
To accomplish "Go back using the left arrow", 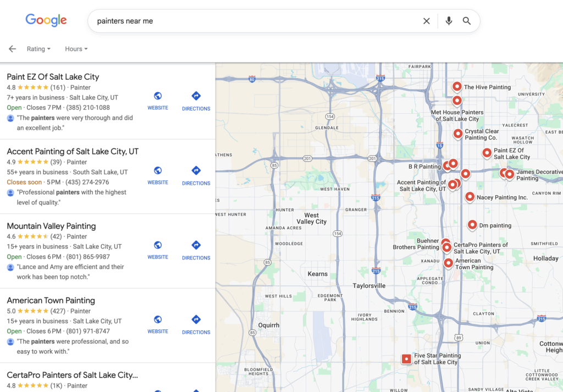I will click(x=12, y=49).
